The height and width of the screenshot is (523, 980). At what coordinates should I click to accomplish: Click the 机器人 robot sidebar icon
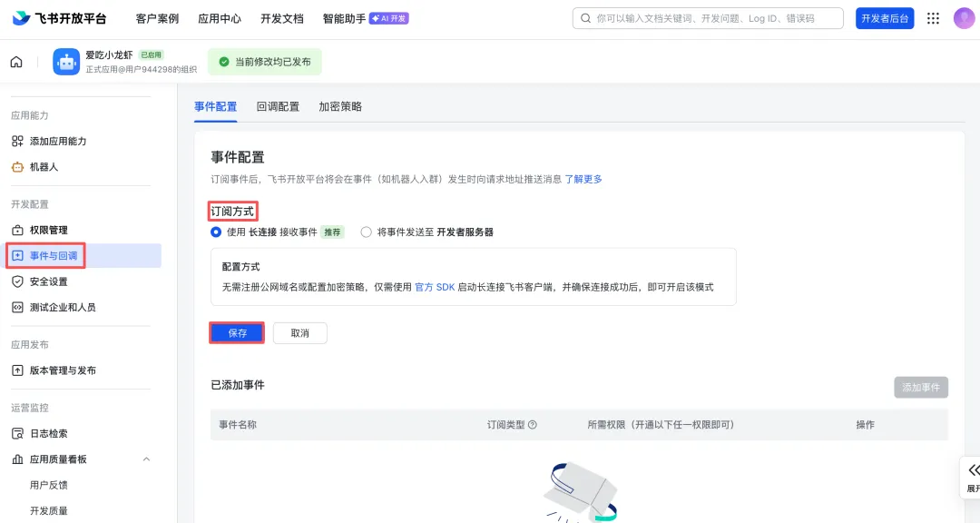17,166
